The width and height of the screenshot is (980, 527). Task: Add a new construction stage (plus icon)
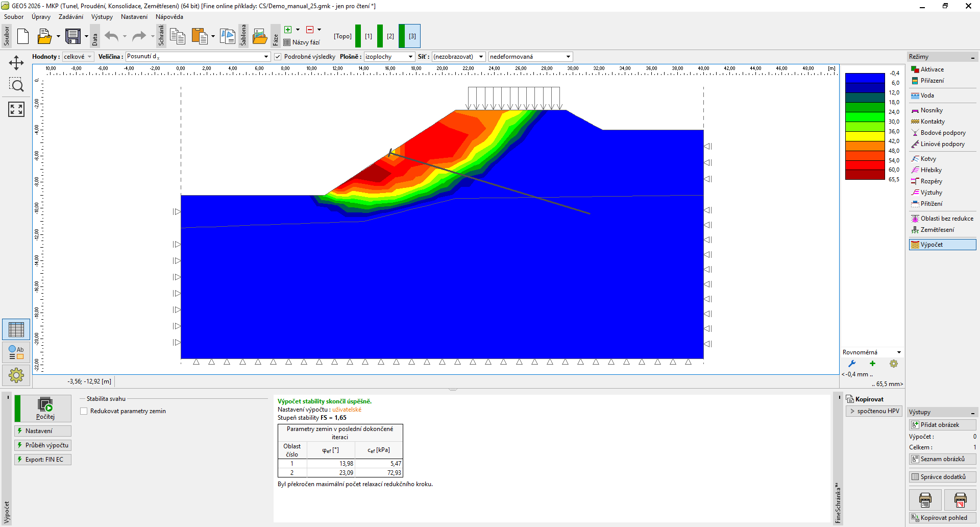(x=288, y=30)
